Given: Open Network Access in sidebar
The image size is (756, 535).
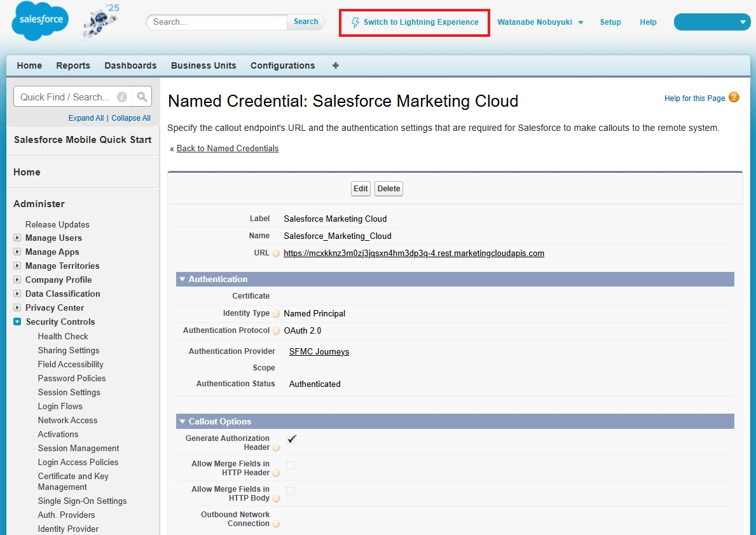Looking at the screenshot, I should point(67,420).
